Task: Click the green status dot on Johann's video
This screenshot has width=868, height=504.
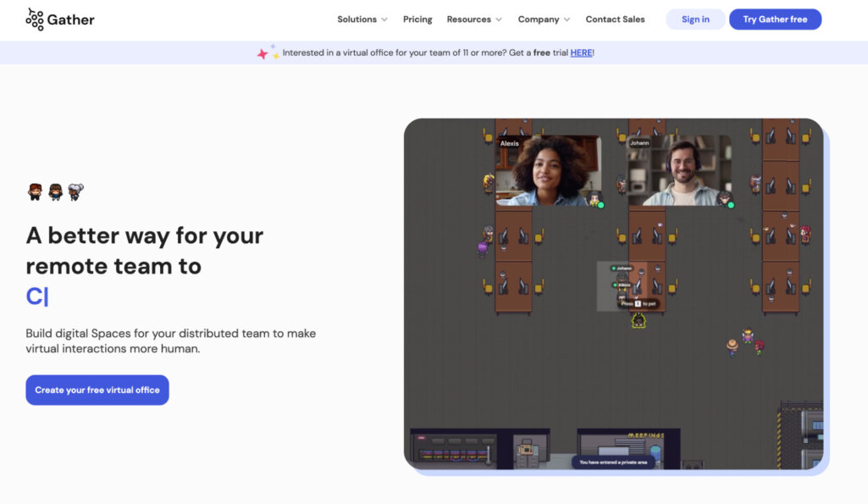Action: [731, 205]
